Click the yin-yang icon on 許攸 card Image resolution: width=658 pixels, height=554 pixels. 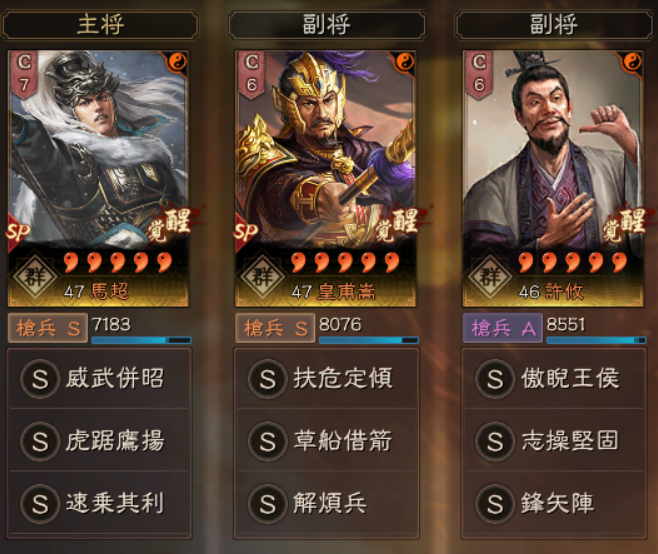pos(632,62)
